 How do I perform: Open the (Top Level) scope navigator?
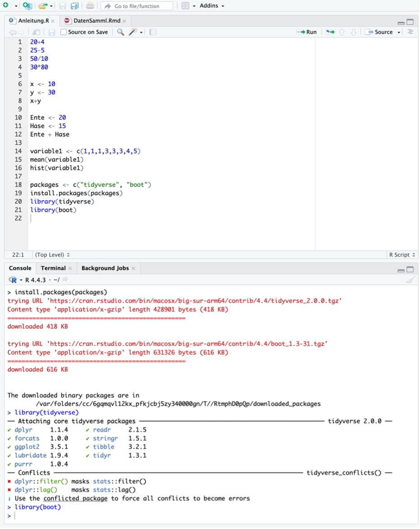coord(52,255)
